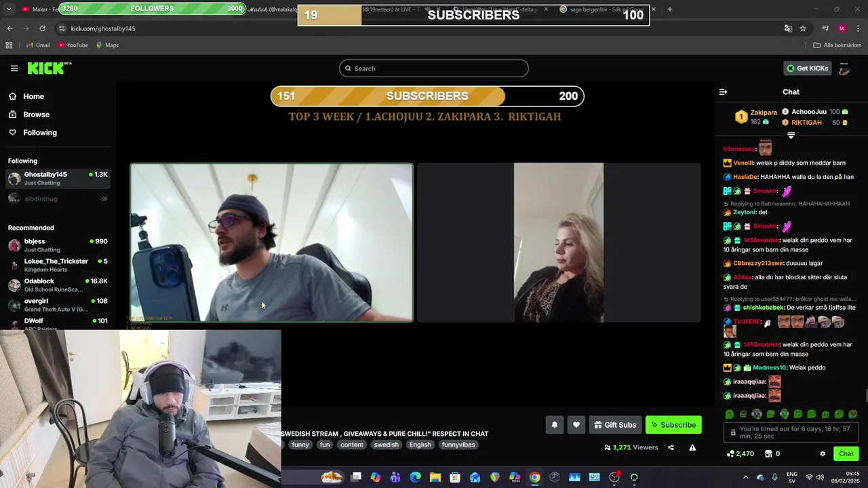Open recommended channel Odablock
868x488 pixels.
[x=58, y=285]
